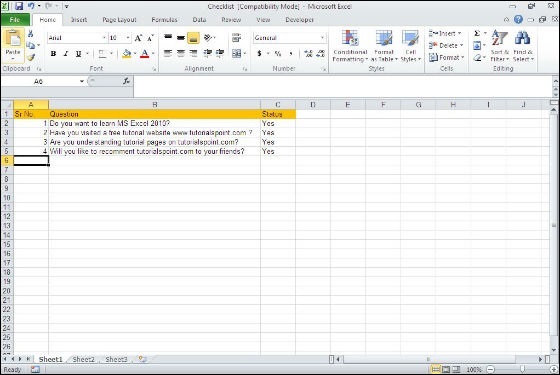Viewport: 560px width, 375px height.
Task: Open the File tab
Action: [15, 20]
